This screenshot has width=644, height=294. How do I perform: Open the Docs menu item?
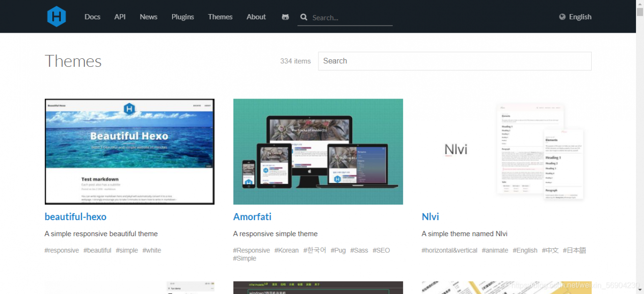(x=93, y=17)
